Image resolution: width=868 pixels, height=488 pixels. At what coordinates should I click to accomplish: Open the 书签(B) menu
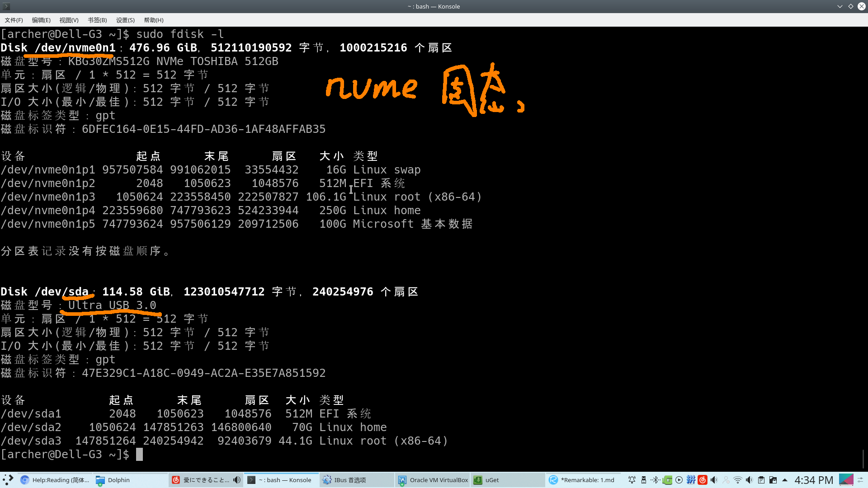click(x=97, y=20)
